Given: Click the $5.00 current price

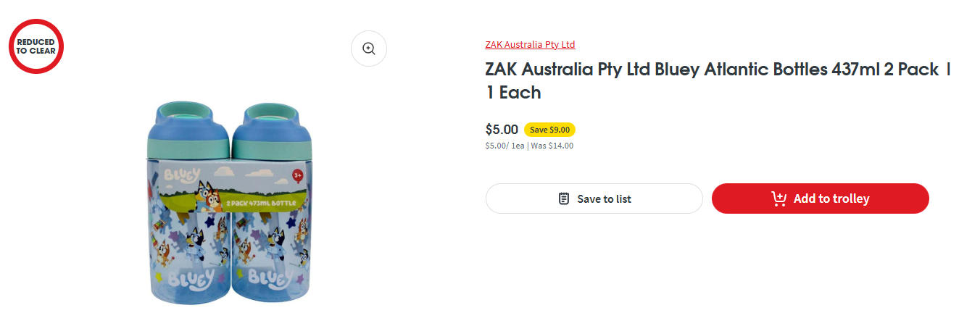Looking at the screenshot, I should 502,130.
